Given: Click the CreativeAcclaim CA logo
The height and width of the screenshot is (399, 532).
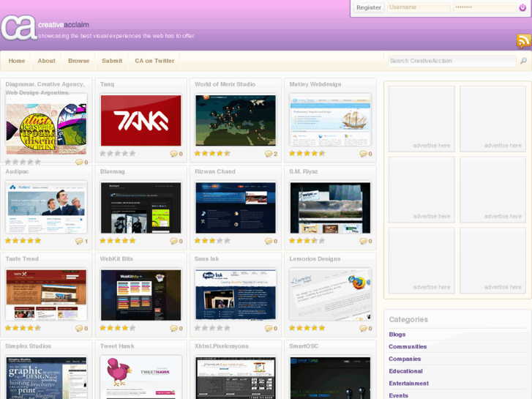Looking at the screenshot, I should [x=19, y=28].
